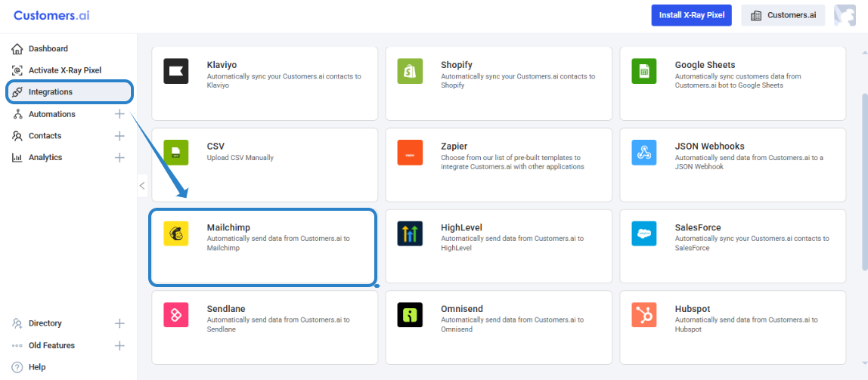Select the Integrations menu item
The height and width of the screenshot is (380, 868).
(x=70, y=92)
